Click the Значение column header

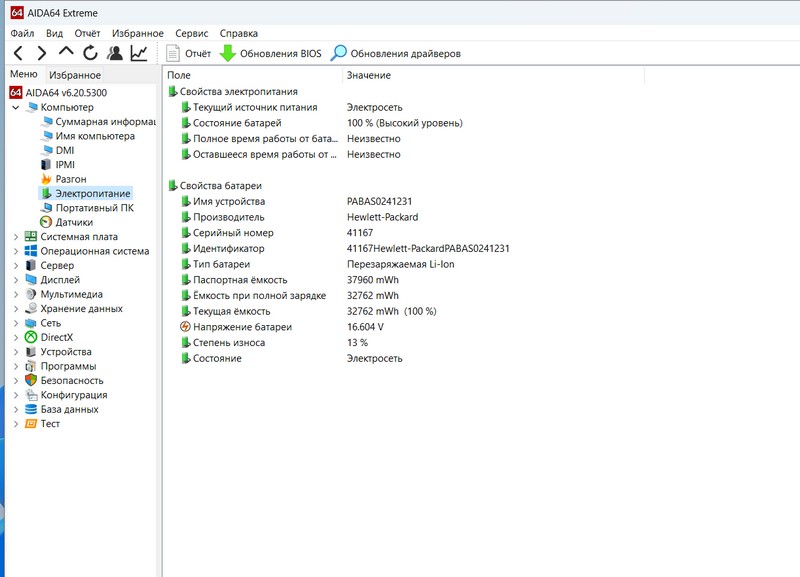coord(369,75)
